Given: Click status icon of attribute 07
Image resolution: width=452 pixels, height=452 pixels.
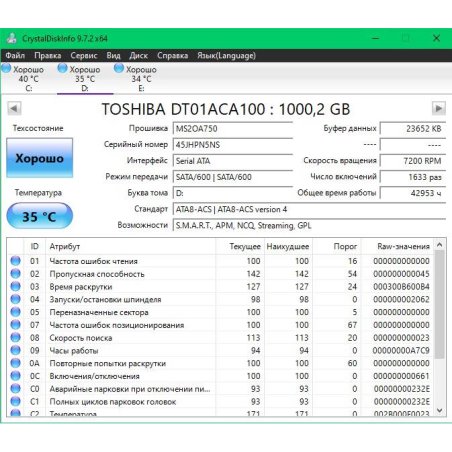Looking at the screenshot, I should click(x=15, y=325).
